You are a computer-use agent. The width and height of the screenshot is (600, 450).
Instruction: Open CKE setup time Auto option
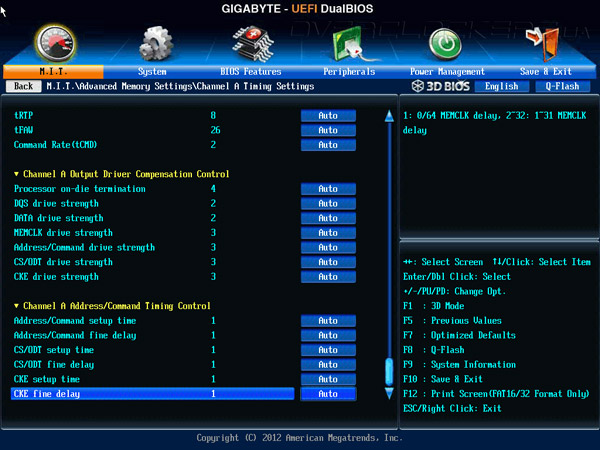tap(328, 379)
